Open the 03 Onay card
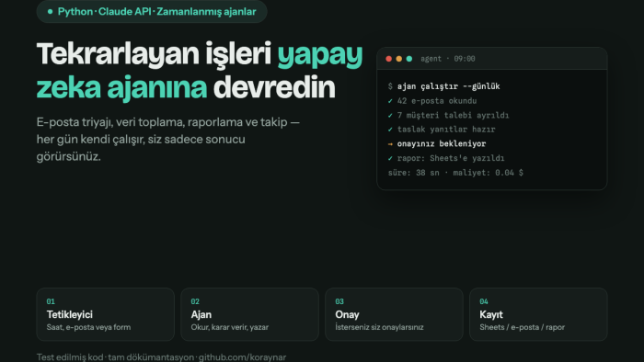Image resolution: width=644 pixels, height=362 pixels. [394, 314]
